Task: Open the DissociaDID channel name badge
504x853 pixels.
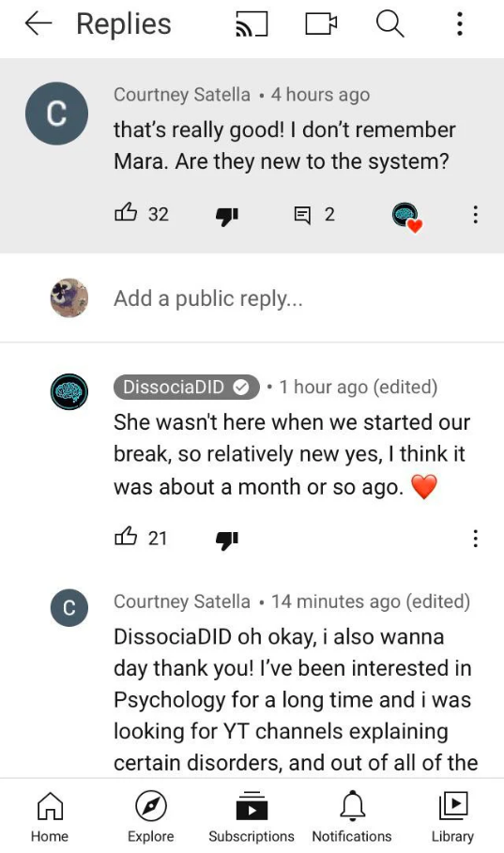Action: (x=186, y=387)
